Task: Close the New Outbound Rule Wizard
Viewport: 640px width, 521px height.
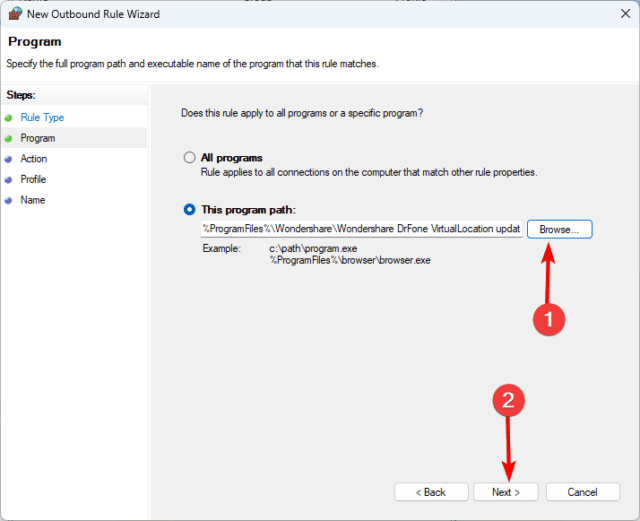Action: pyautogui.click(x=625, y=13)
